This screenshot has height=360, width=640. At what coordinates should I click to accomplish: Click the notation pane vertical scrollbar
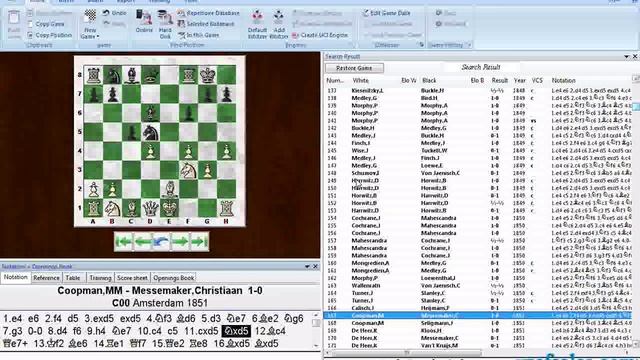click(316, 331)
